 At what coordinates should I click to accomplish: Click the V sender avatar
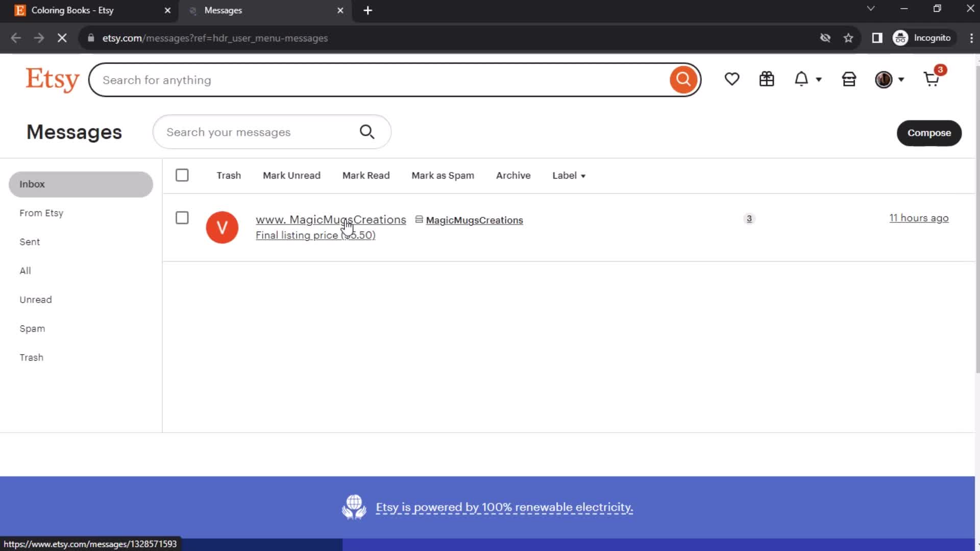click(x=222, y=228)
